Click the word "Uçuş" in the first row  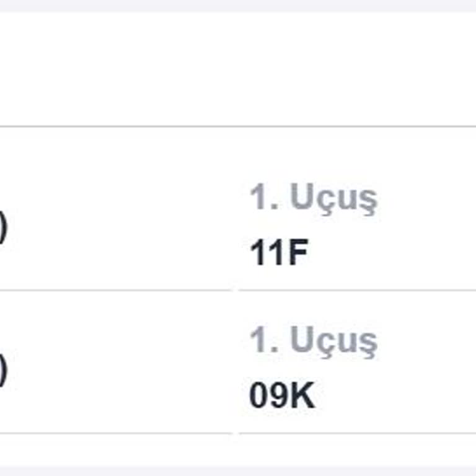coord(333,198)
